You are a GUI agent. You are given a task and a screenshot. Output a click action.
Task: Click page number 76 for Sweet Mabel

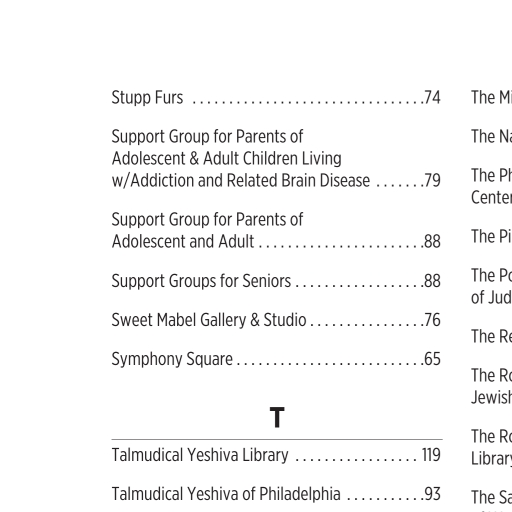click(432, 320)
